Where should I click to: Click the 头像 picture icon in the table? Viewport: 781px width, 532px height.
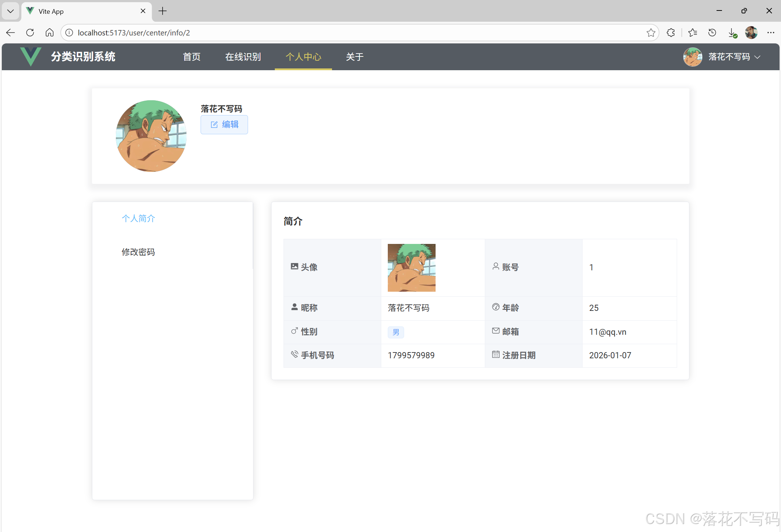tap(294, 266)
